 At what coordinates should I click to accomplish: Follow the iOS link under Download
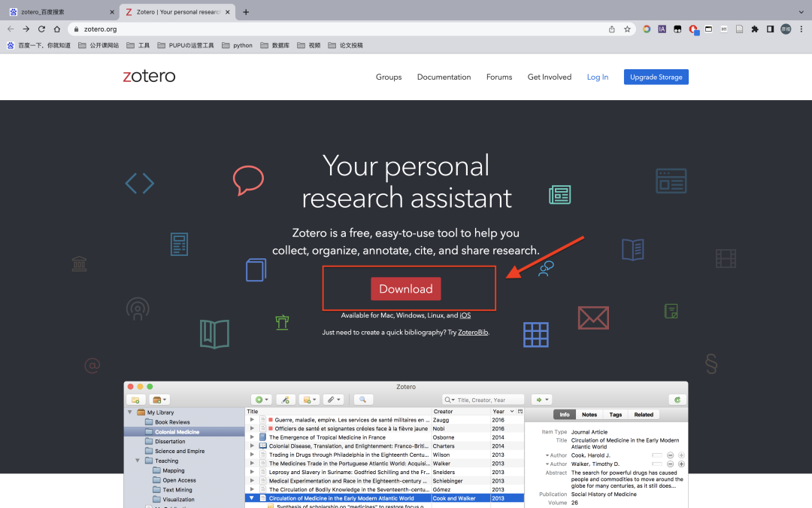pyautogui.click(x=465, y=315)
